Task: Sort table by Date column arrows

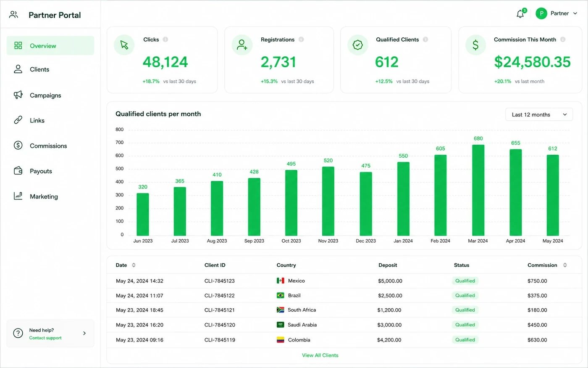Action: (134, 265)
